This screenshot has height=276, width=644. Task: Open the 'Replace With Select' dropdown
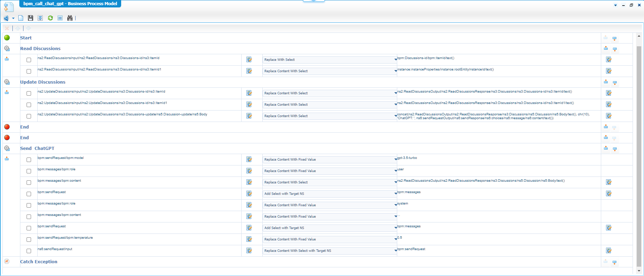coord(330,60)
